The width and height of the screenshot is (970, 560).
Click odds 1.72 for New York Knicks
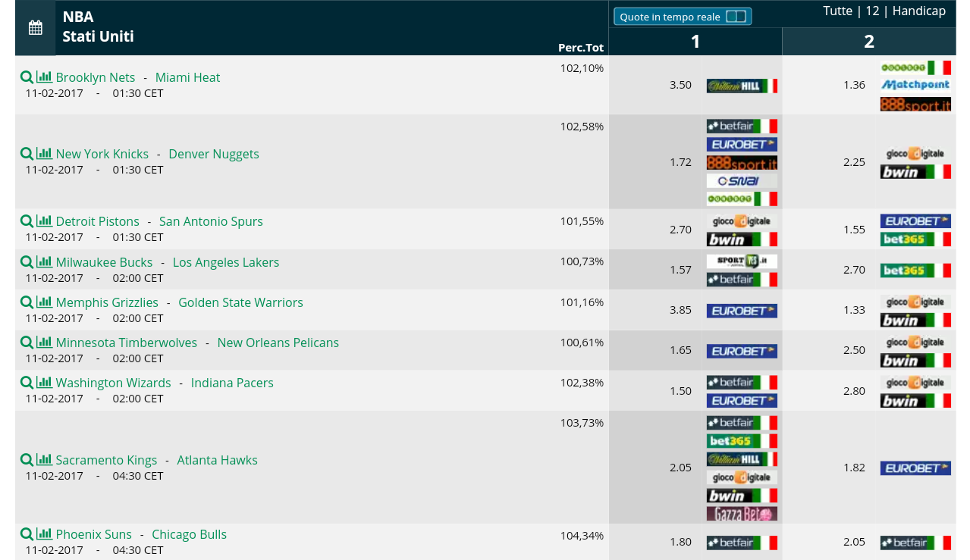pyautogui.click(x=680, y=162)
